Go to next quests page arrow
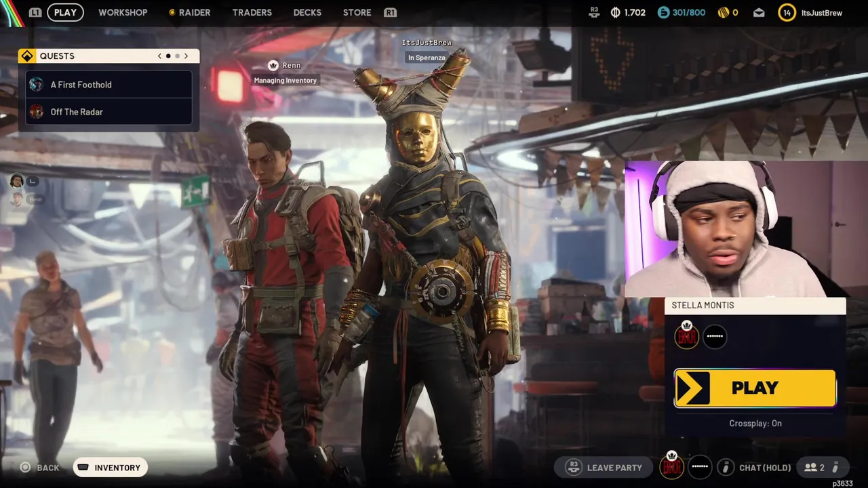 (186, 56)
